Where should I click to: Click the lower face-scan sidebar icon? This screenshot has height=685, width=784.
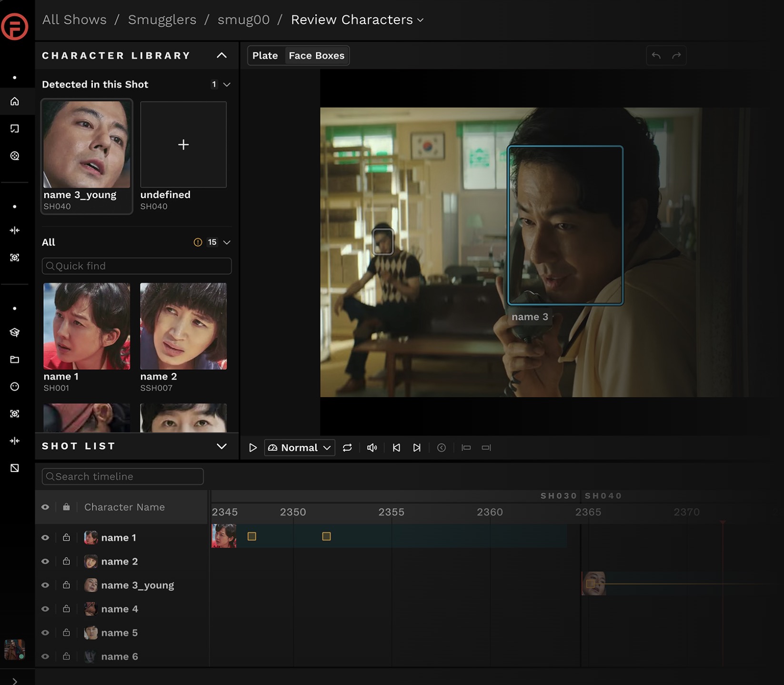pos(15,413)
